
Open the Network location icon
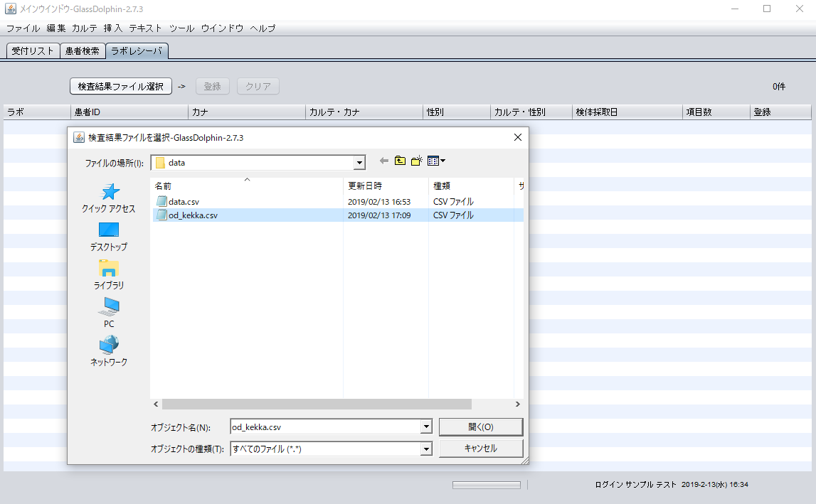[x=109, y=345]
